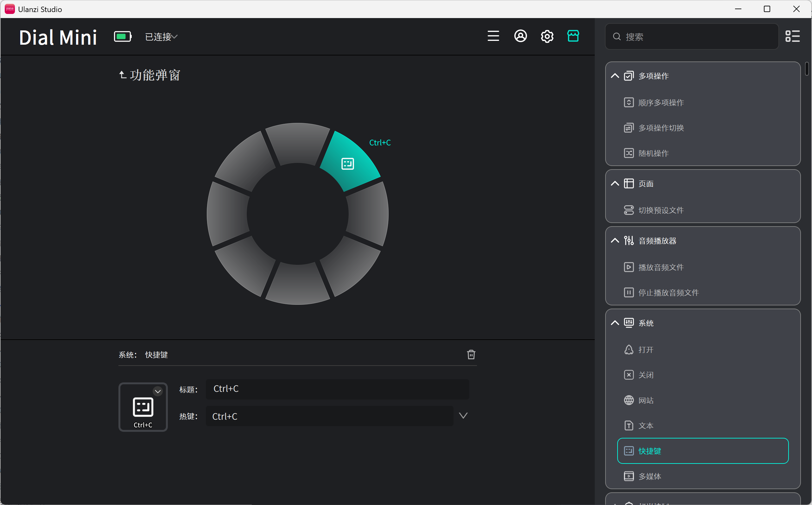812x505 pixels.
Task: Select 快捷键 system action
Action: coord(703,451)
